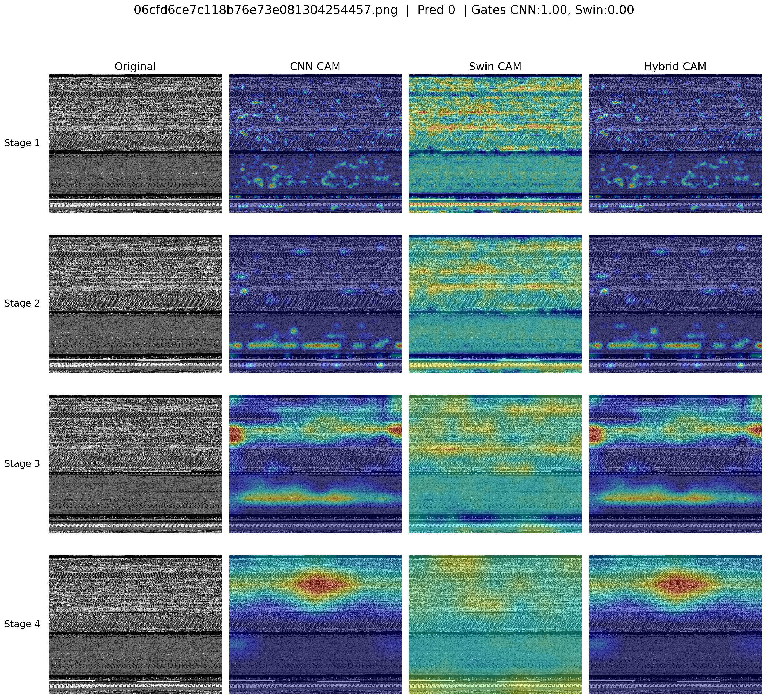Pick the Stage 4 Hybrid CAM heatmap
Viewport: 768px width, 700px height.
(675, 624)
